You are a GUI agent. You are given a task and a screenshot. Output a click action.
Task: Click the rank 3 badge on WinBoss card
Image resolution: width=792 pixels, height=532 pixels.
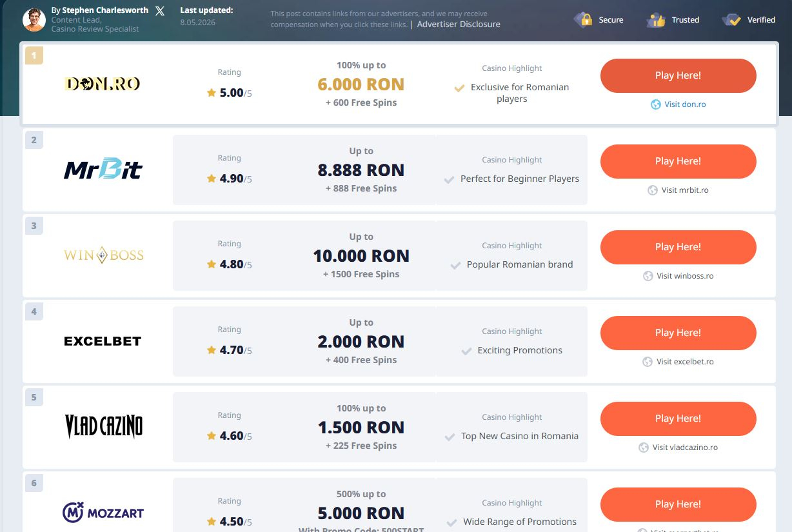click(34, 226)
